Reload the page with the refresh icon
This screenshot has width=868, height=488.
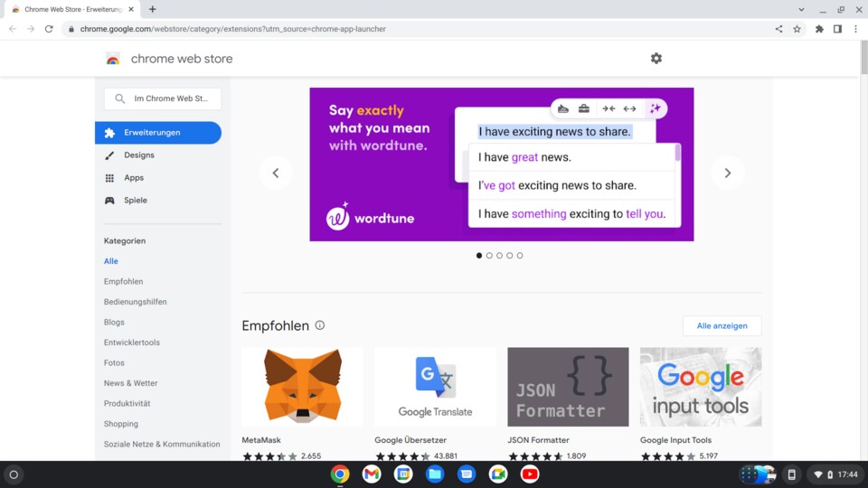(x=49, y=29)
